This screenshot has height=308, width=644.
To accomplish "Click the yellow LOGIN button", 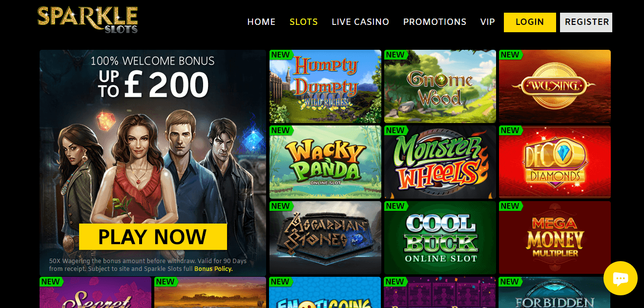I will [x=530, y=22].
